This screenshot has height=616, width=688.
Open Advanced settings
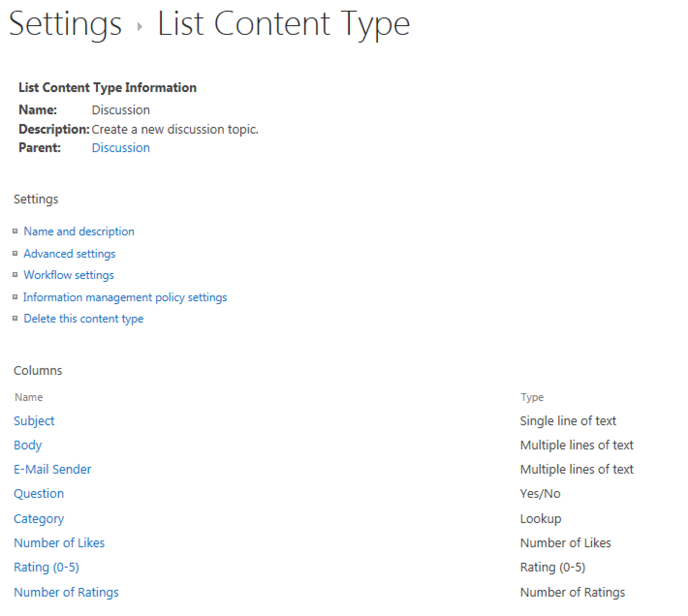pos(70,254)
